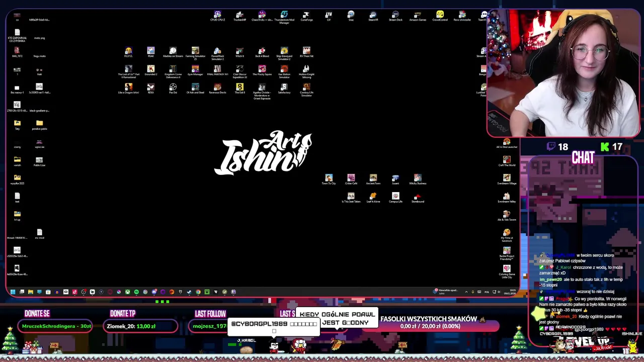Launch the Everdream Valley icon
Screen dimensions: 644x362
click(x=507, y=198)
